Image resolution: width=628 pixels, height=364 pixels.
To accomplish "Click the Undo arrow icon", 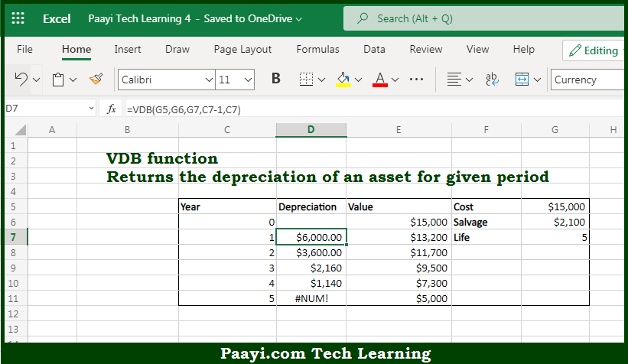I will point(21,80).
